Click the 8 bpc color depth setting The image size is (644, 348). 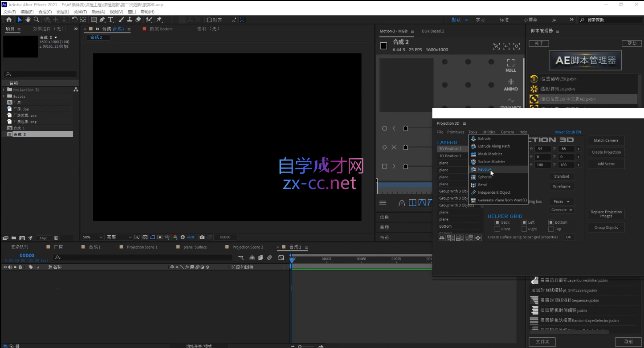43,238
